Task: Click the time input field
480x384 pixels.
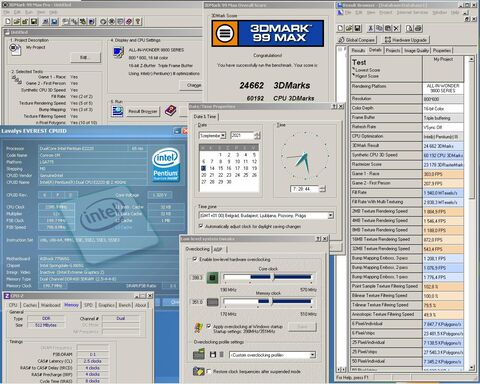Action: [x=305, y=189]
